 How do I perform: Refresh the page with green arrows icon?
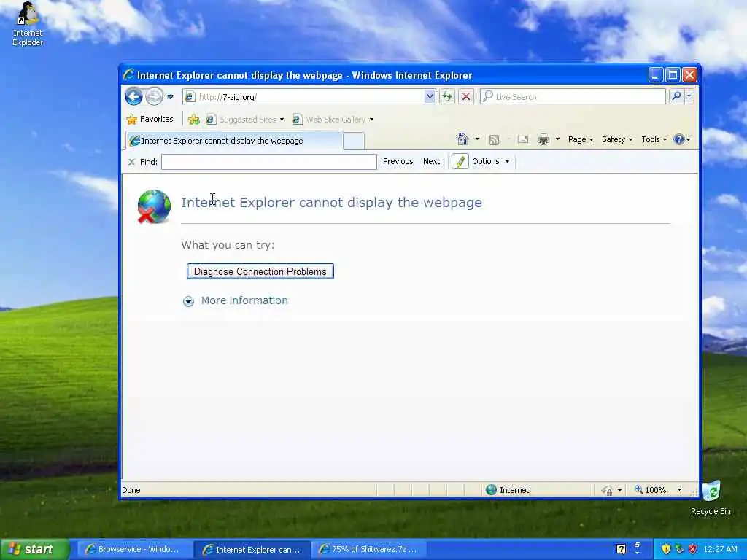tap(447, 97)
